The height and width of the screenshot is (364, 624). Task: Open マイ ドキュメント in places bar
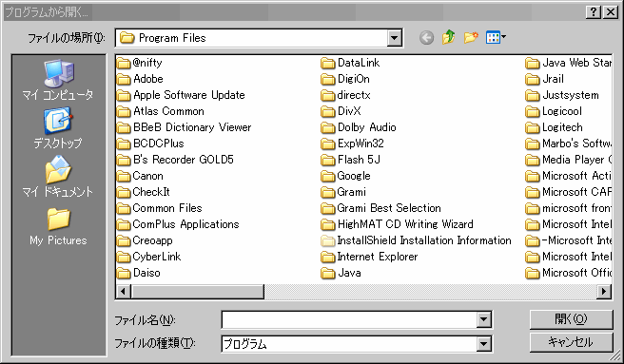tap(58, 176)
